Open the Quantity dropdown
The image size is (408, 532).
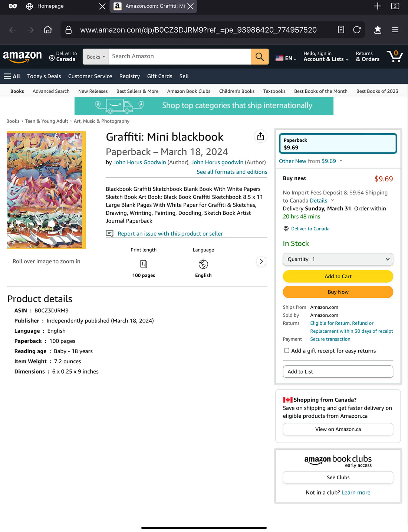pos(338,259)
